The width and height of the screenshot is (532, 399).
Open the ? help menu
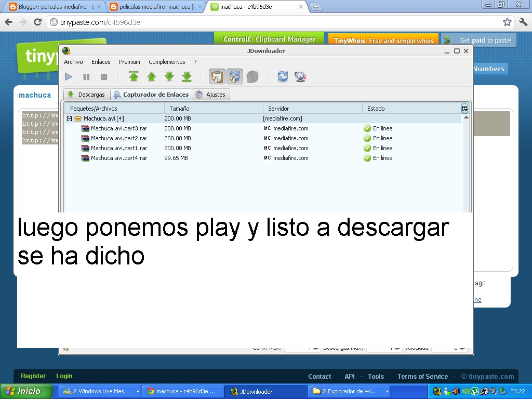click(x=195, y=62)
